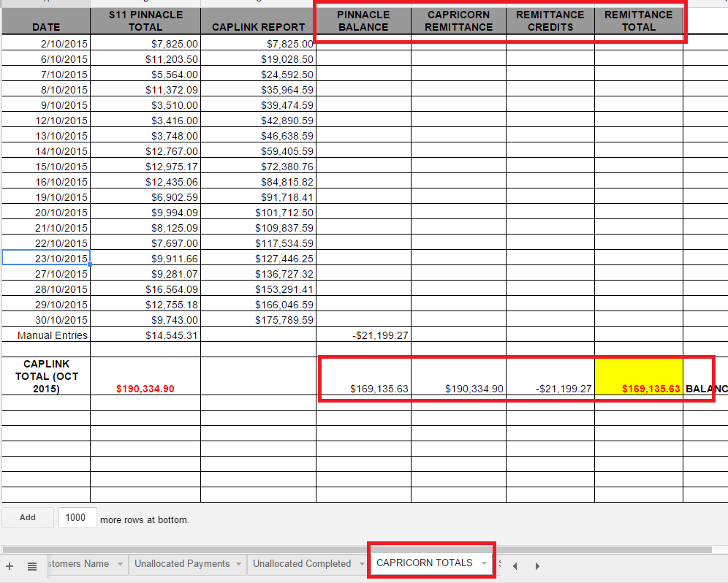This screenshot has width=728, height=583.
Task: Switch to the Unallocated Payments sheet tab
Action: click(181, 563)
